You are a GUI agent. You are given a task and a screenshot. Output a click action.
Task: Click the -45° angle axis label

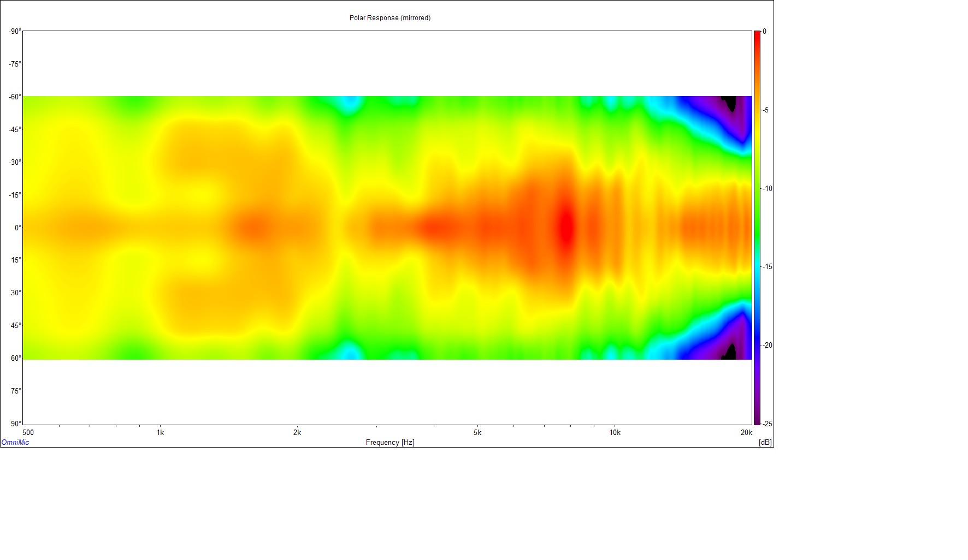tap(15, 130)
